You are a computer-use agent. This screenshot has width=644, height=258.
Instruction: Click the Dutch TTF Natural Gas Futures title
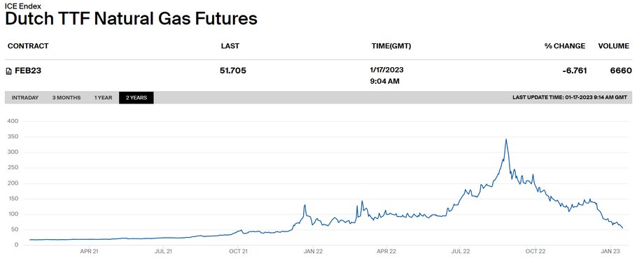click(x=132, y=19)
